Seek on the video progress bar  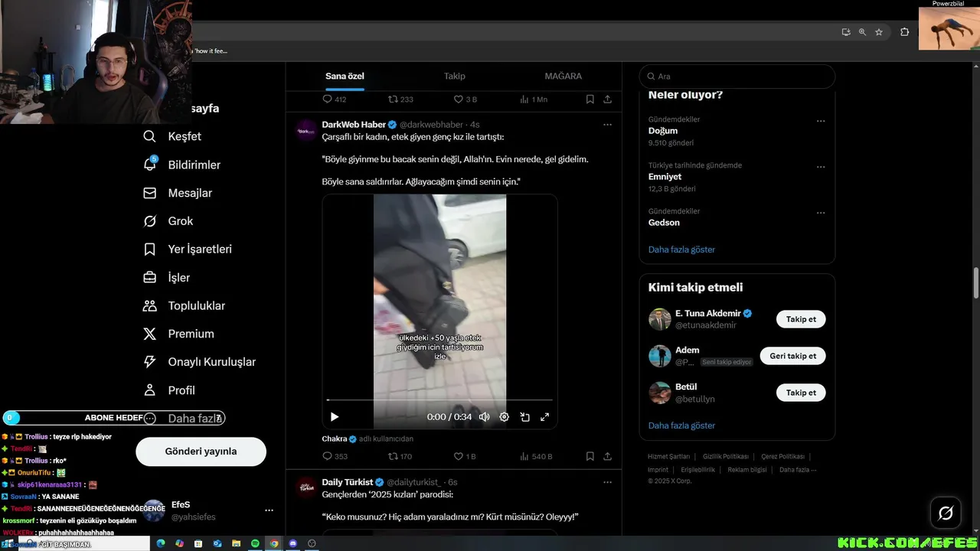pos(439,400)
